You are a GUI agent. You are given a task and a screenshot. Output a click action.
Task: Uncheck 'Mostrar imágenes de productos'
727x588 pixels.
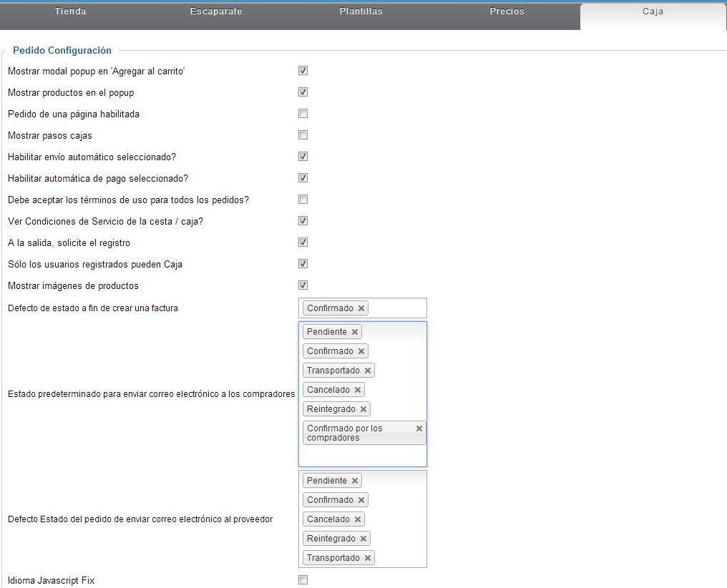coord(303,285)
